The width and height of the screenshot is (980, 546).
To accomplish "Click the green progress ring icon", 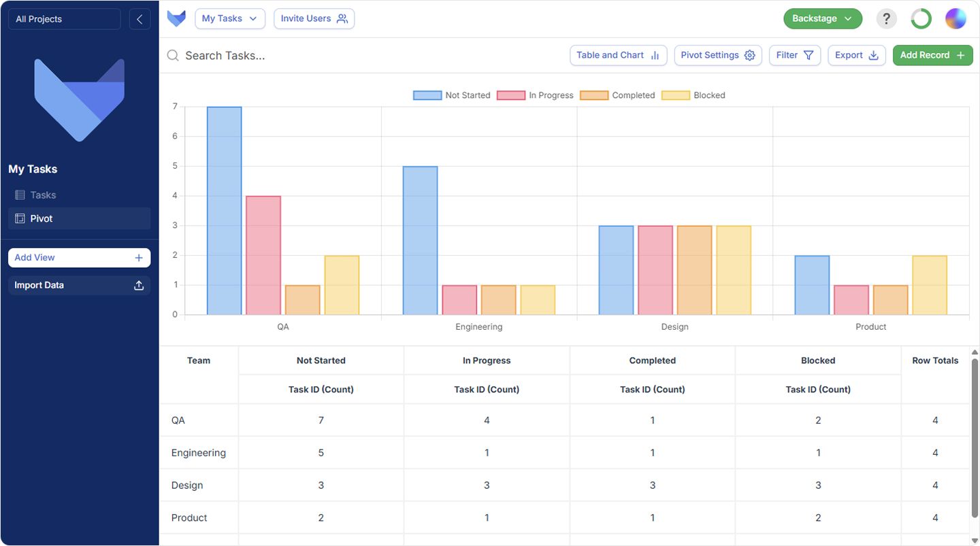I will point(921,19).
